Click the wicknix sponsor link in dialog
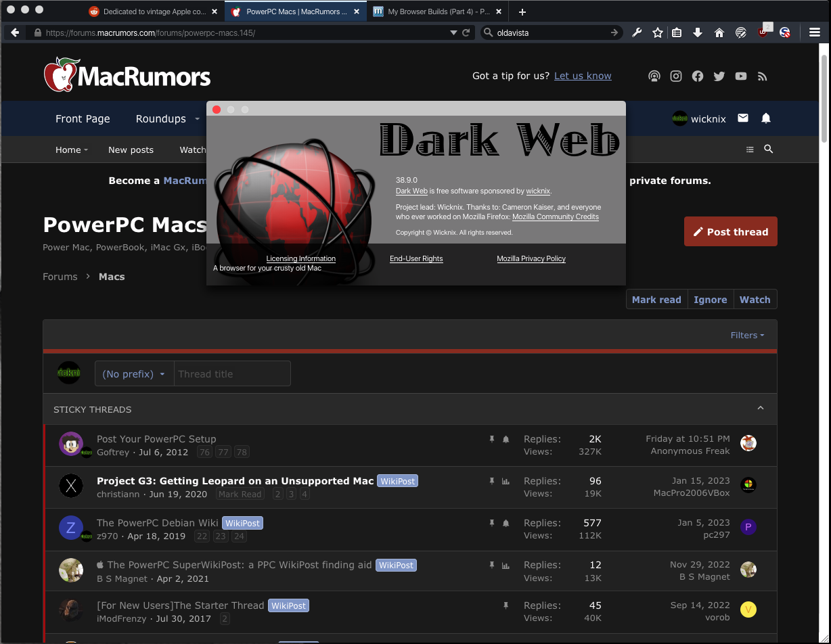Image resolution: width=831 pixels, height=644 pixels. (538, 191)
